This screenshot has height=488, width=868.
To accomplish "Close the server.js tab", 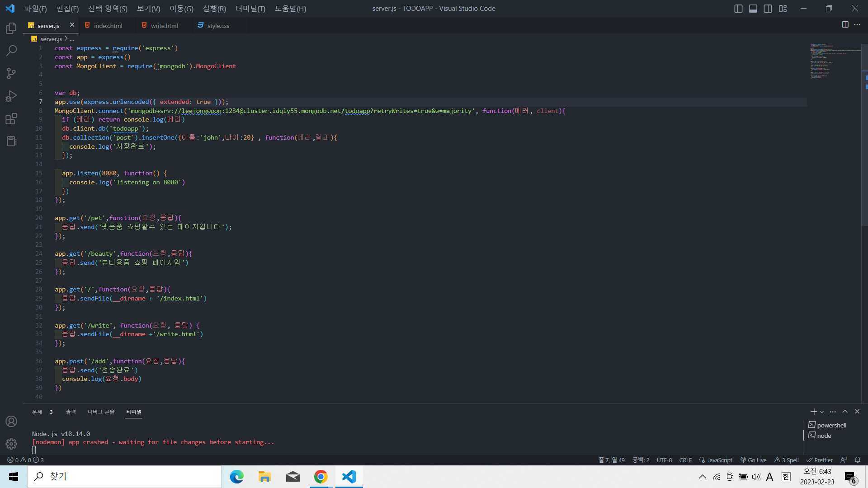I will pos(72,25).
